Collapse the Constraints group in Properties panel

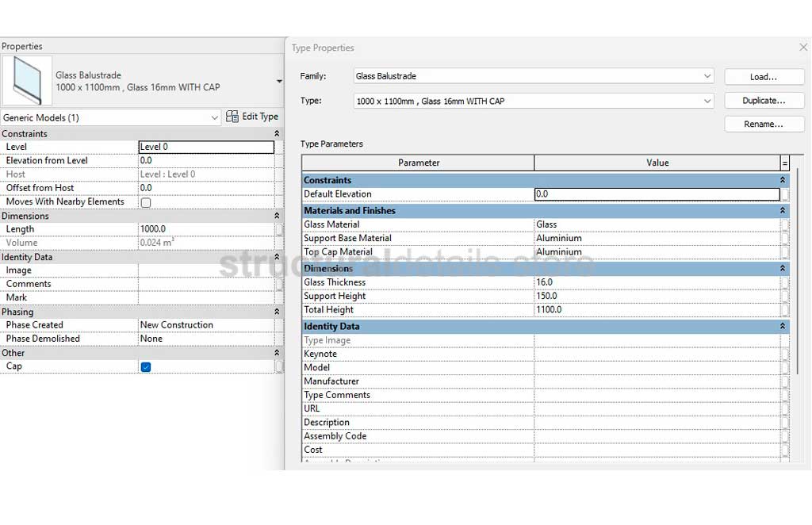click(x=277, y=134)
